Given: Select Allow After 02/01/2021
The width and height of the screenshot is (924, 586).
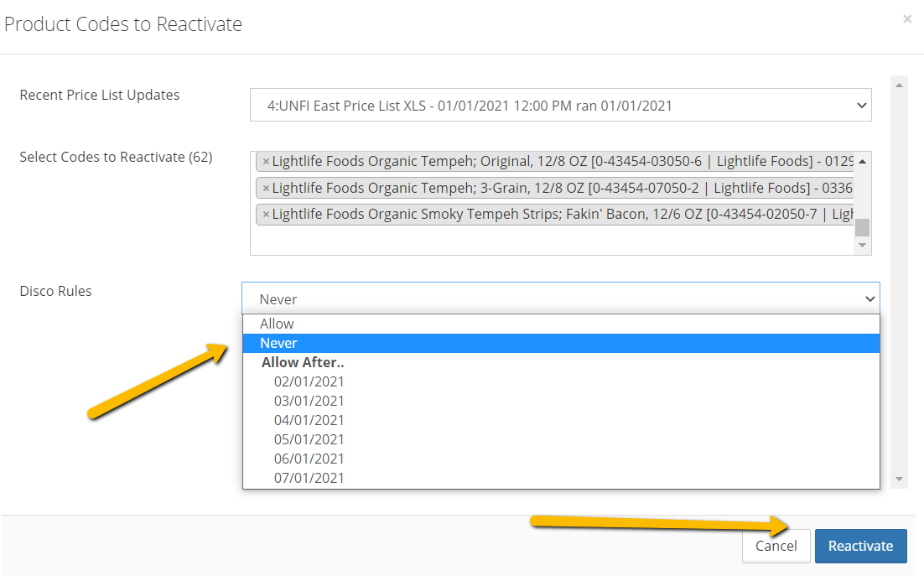Looking at the screenshot, I should 309,381.
